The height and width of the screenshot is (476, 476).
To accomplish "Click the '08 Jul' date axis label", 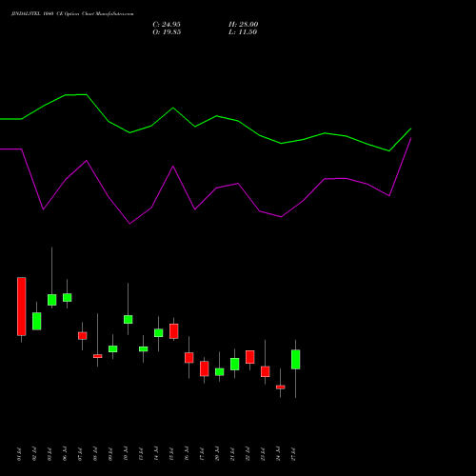I will (x=95, y=454).
